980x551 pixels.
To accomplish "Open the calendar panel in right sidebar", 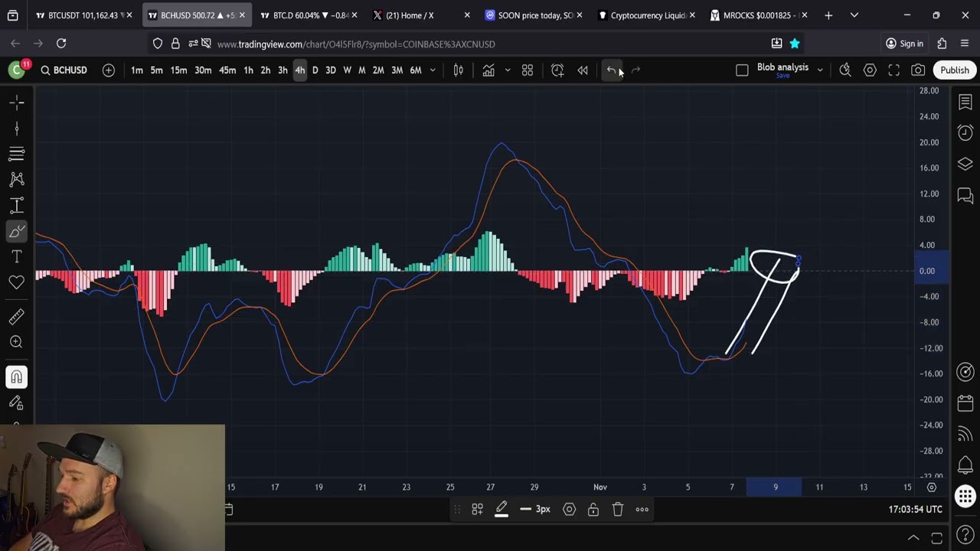I will coord(965,403).
